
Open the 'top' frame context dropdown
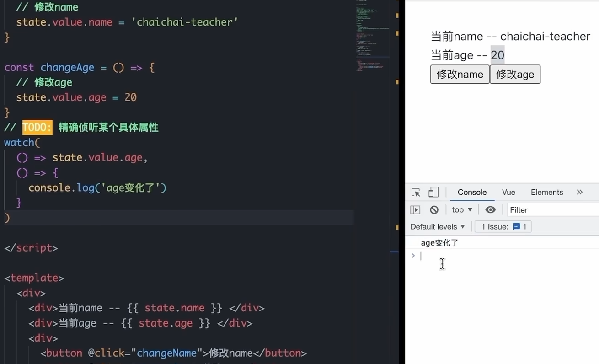pyautogui.click(x=461, y=209)
